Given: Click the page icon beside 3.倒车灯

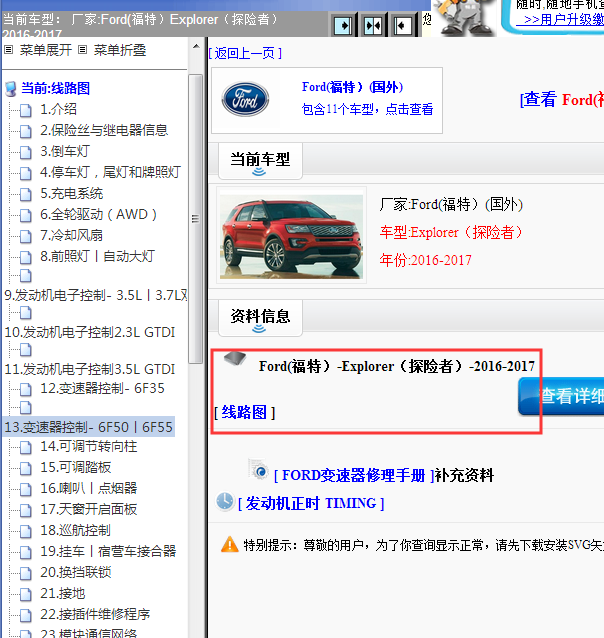Looking at the screenshot, I should [25, 152].
